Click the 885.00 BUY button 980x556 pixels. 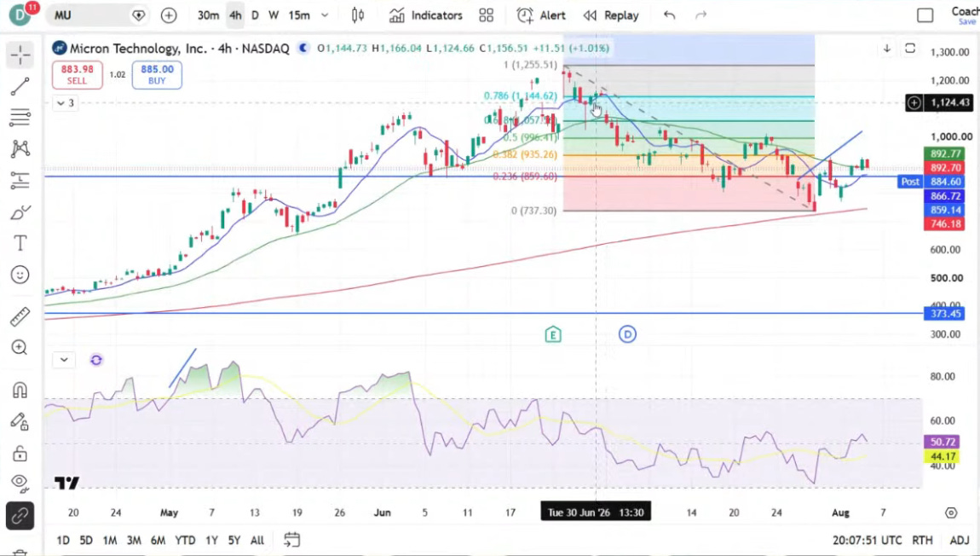coord(157,74)
